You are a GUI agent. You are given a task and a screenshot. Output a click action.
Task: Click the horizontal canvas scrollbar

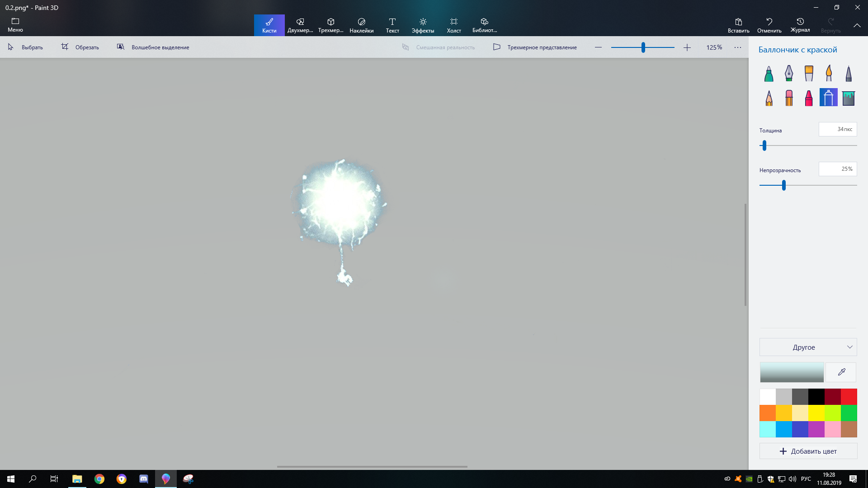tap(372, 467)
